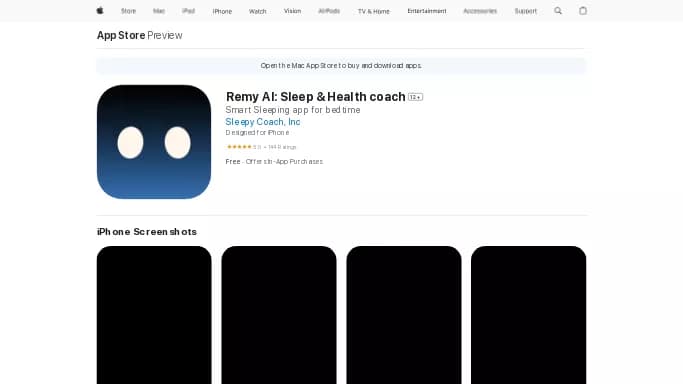The width and height of the screenshot is (683, 384).
Task: Open the TV & Home menu item
Action: [x=374, y=11]
